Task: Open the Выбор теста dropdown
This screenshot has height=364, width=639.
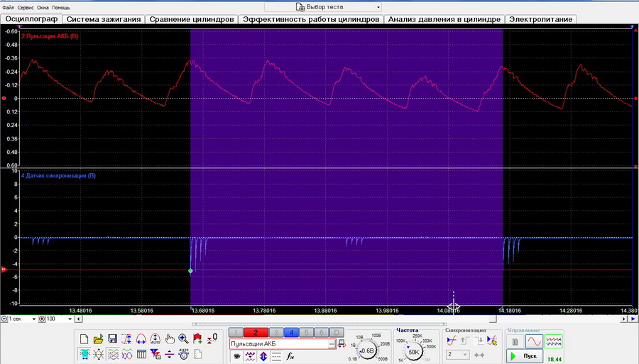Action: pos(323,7)
